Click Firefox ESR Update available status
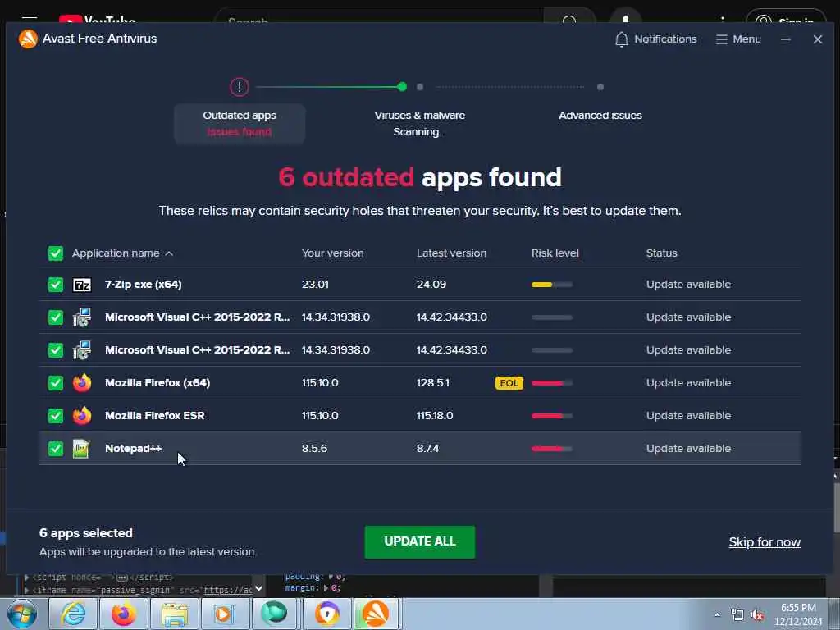The width and height of the screenshot is (840, 630). coord(688,415)
